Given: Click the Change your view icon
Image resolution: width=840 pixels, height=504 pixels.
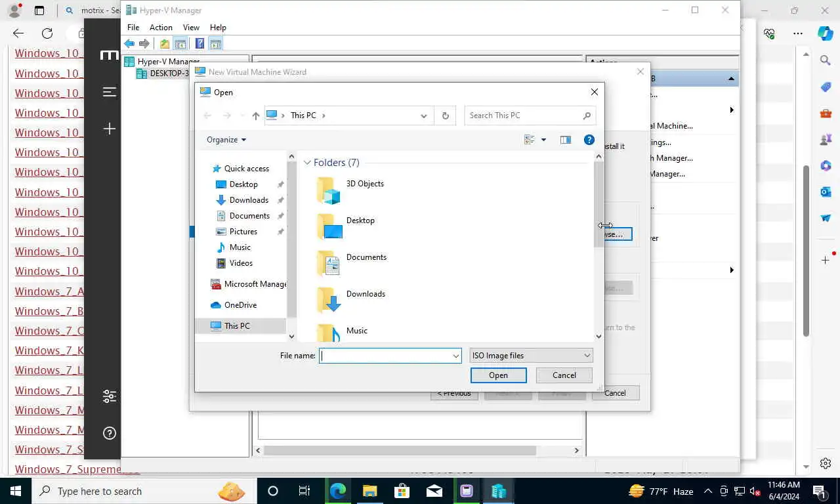Looking at the screenshot, I should click(530, 140).
